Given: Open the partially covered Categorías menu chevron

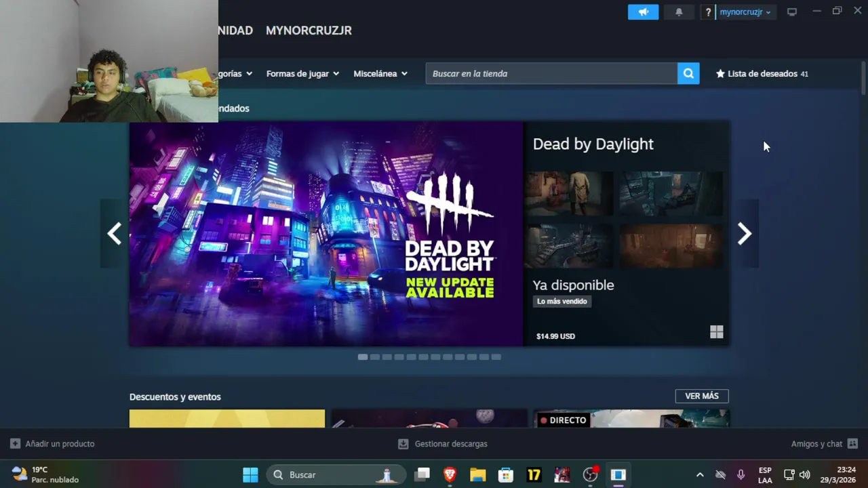Looking at the screenshot, I should tap(249, 74).
